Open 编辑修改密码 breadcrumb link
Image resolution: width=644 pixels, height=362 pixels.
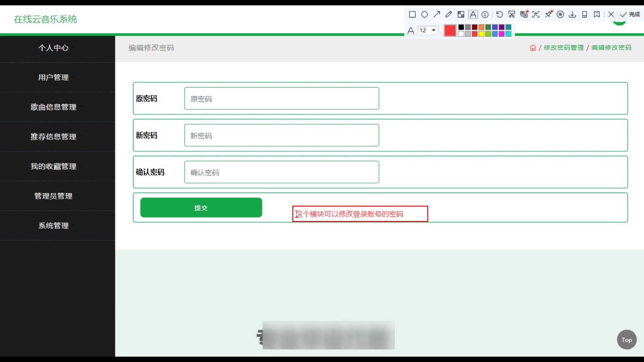611,48
